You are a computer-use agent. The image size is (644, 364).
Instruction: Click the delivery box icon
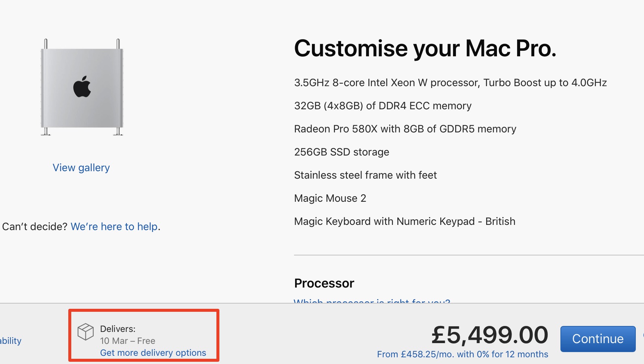[x=85, y=332]
